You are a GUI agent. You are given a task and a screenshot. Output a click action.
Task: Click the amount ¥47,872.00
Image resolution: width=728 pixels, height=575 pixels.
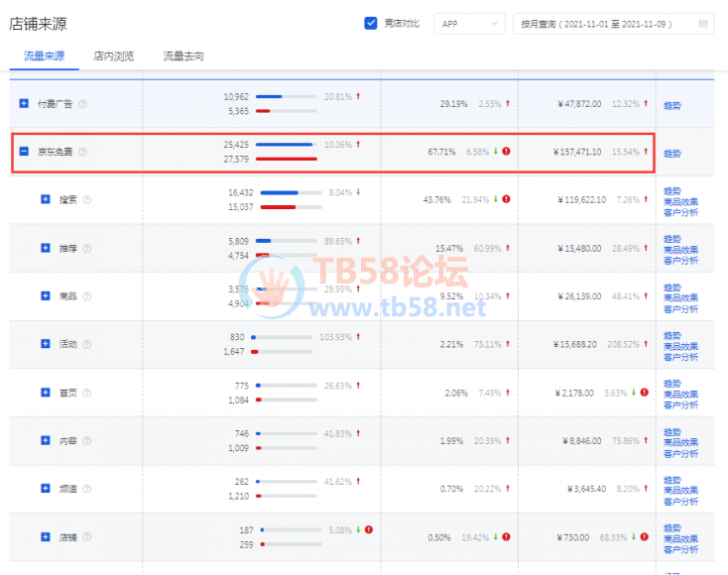[579, 103]
